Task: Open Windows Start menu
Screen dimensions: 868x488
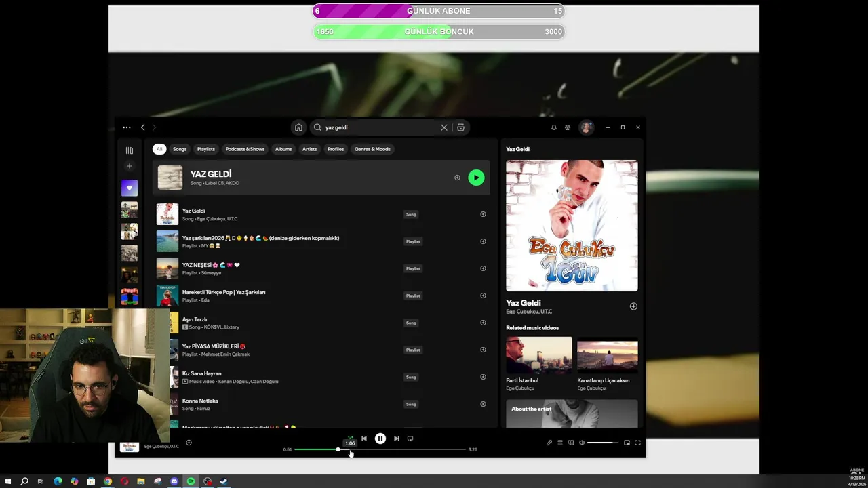Action: (8, 481)
